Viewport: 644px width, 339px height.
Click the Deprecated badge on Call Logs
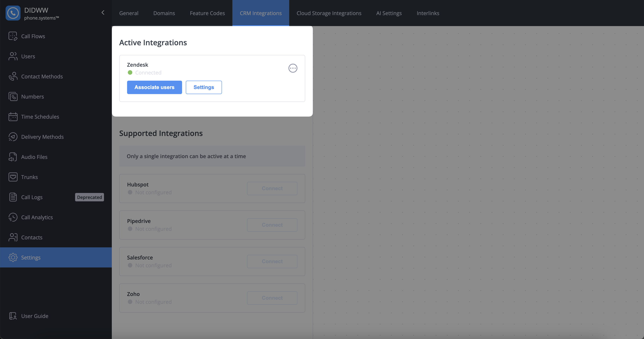pos(89,197)
